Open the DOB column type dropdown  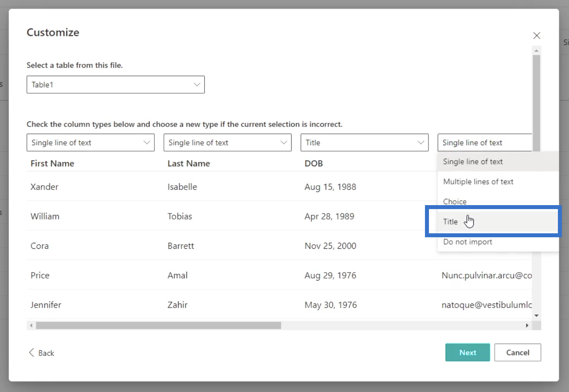364,142
